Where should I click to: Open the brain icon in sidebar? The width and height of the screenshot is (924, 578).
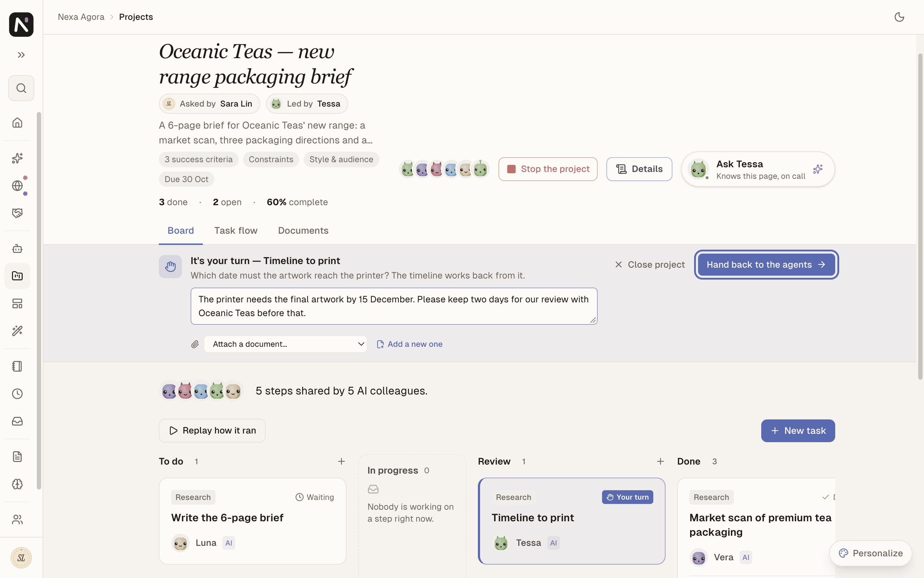pos(17,484)
